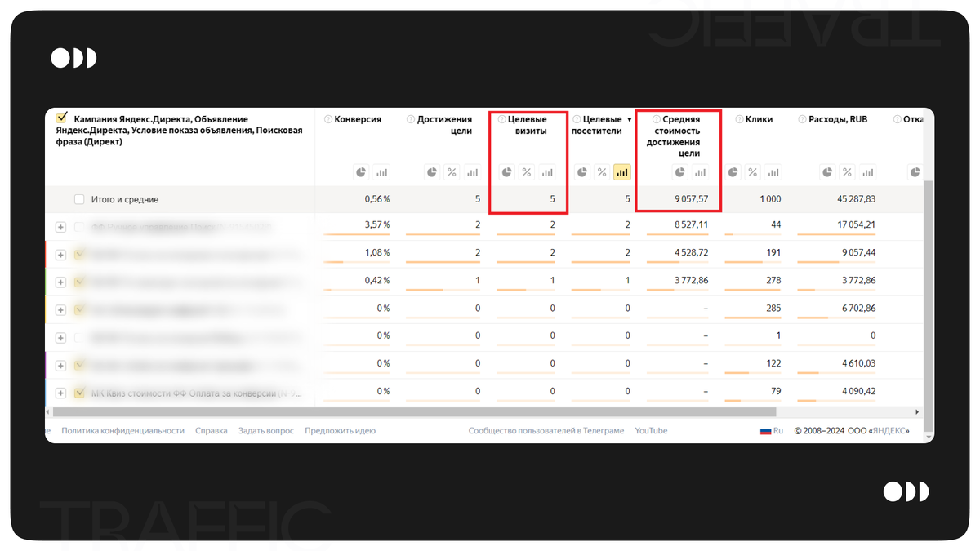This screenshot has height=551, width=980.
Task: Show bar chart for Расходы, RUB column
Action: pyautogui.click(x=868, y=172)
